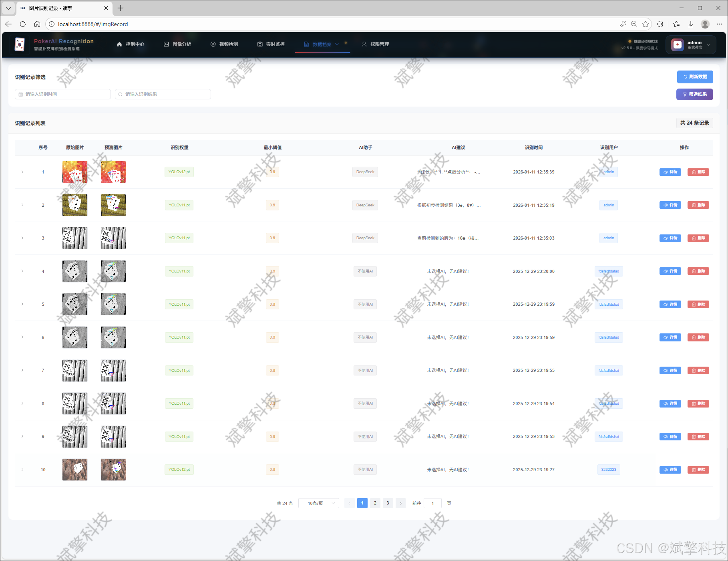728x561 pixels.
Task: View 详情 for record 7
Action: coord(670,370)
